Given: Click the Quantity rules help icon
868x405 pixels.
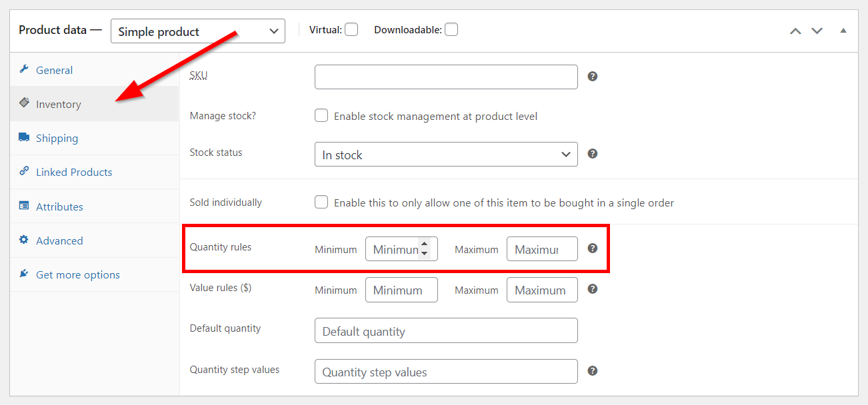Looking at the screenshot, I should [x=592, y=248].
